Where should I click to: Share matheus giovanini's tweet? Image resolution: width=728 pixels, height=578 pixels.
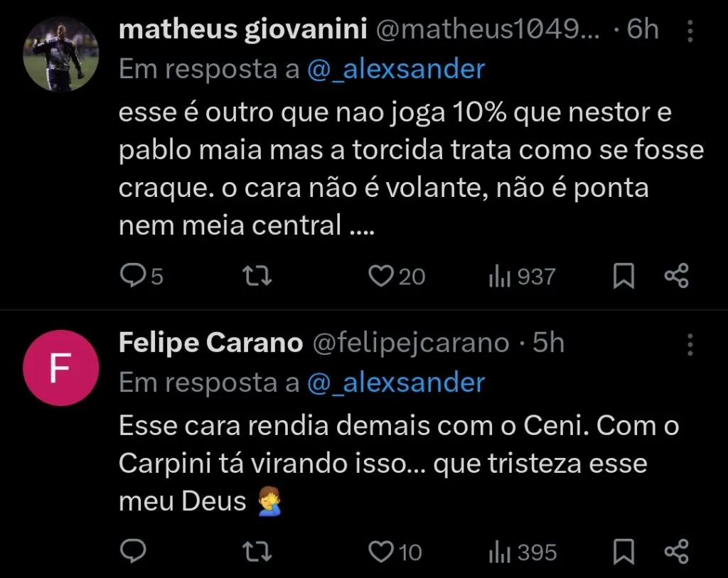pos(676,276)
